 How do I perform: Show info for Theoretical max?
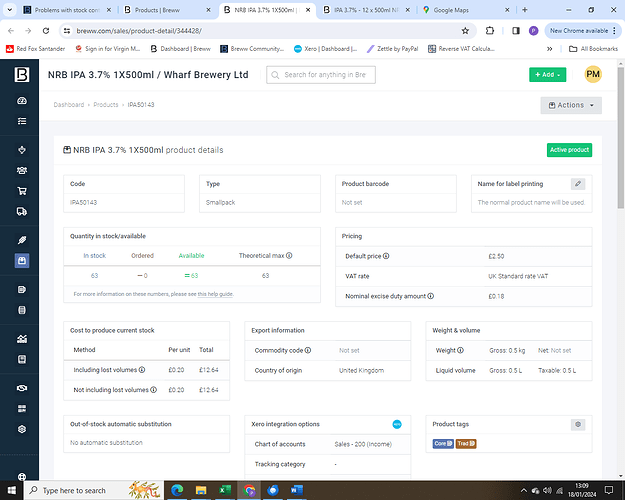coord(289,256)
